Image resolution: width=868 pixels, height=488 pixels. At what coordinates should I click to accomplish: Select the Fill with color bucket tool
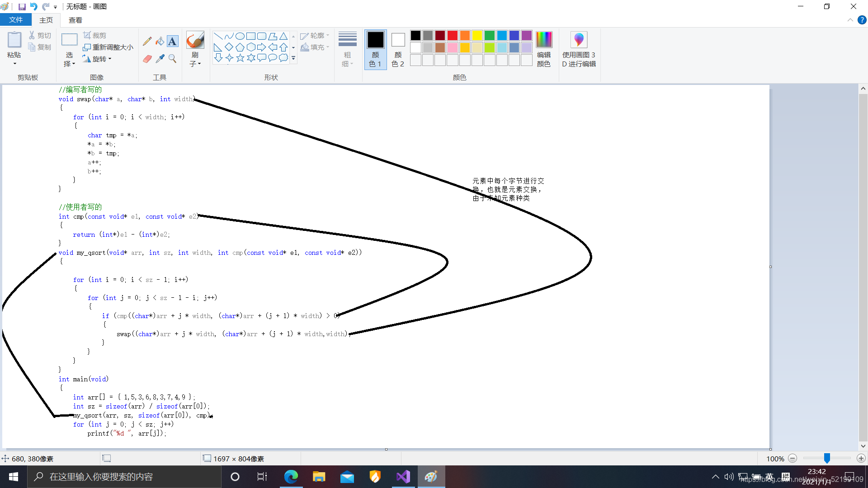click(x=160, y=41)
